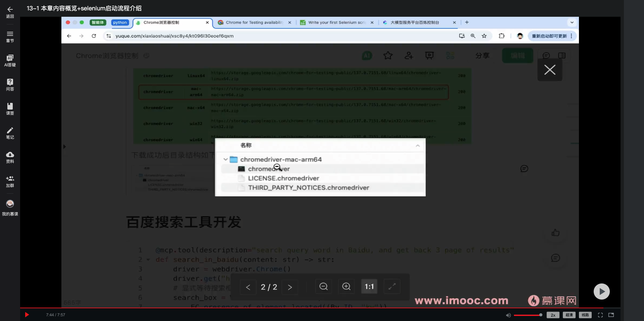Screen dimensions: 644x321
Task: Like the document with the thumbs-up icon
Action: click(x=555, y=233)
